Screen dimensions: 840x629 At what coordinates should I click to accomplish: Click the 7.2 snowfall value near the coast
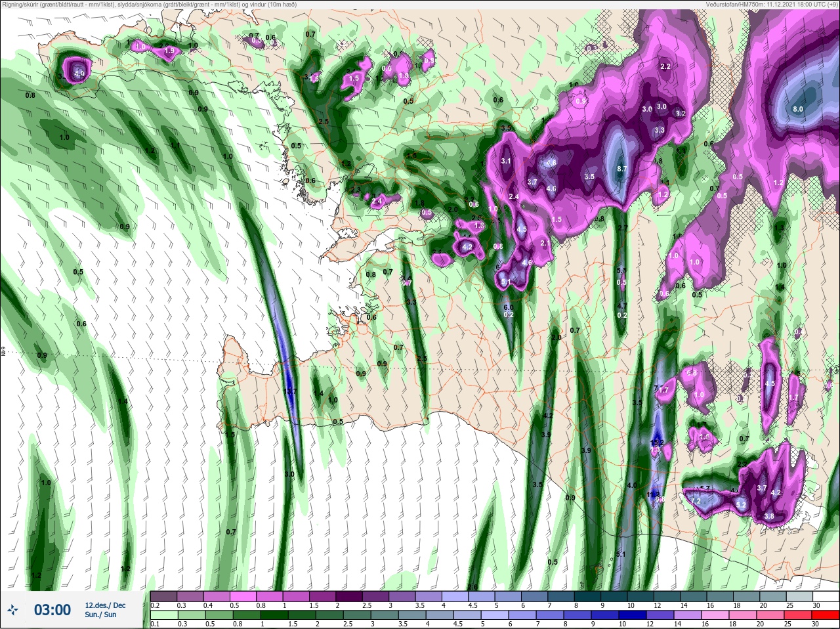point(696,501)
